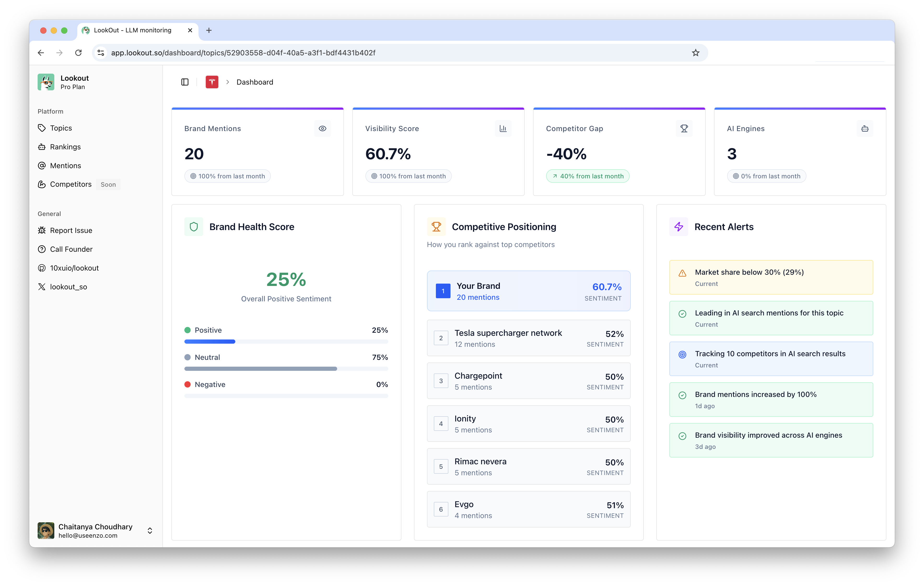Close the LookOut browser tab

click(x=190, y=30)
